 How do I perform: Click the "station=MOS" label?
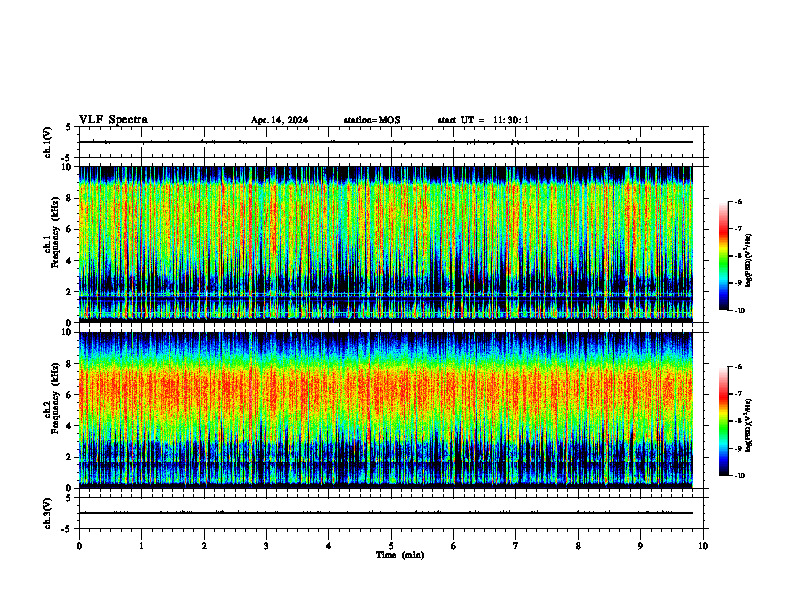tap(372, 120)
